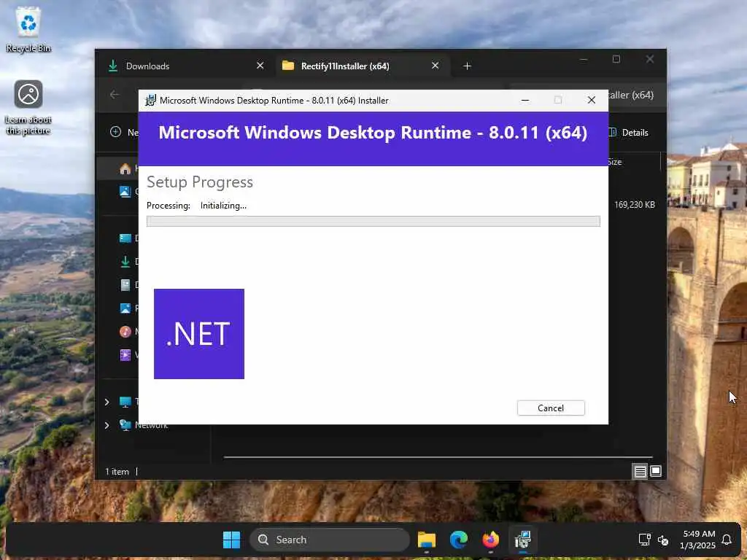Viewport: 747px width, 560px height.
Task: Add a new File Explorer tab
Action: click(468, 66)
